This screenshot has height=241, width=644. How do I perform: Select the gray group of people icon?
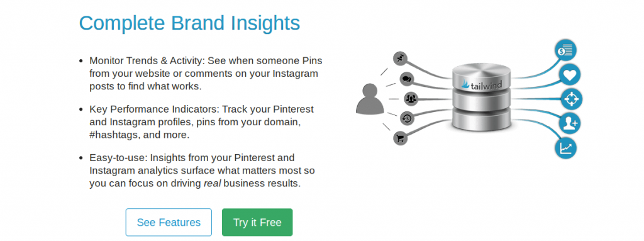point(411,99)
